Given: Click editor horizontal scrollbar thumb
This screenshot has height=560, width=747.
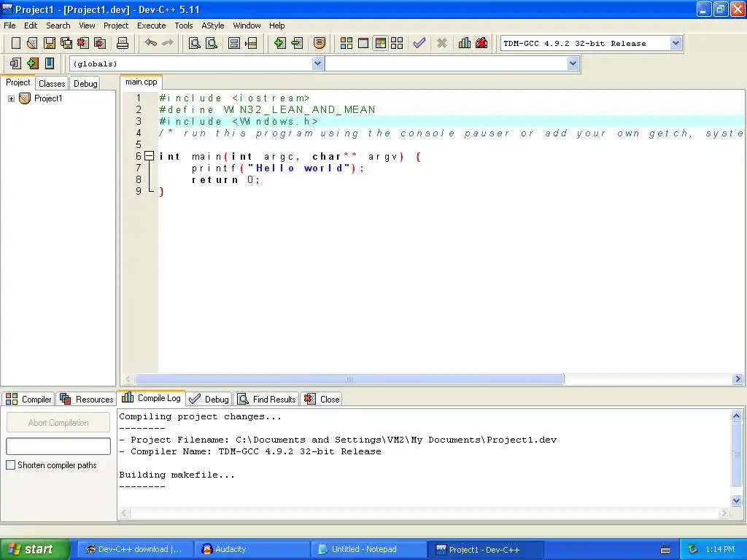Looking at the screenshot, I should point(349,379).
